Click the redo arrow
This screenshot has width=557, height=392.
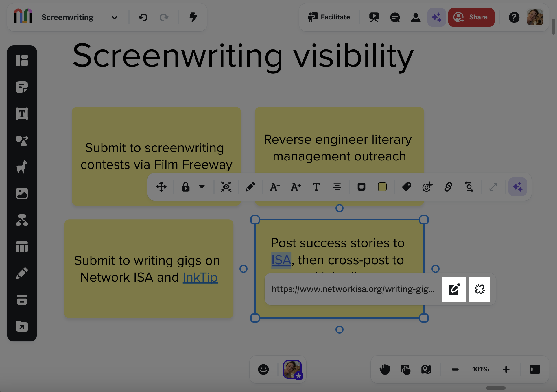point(164,17)
